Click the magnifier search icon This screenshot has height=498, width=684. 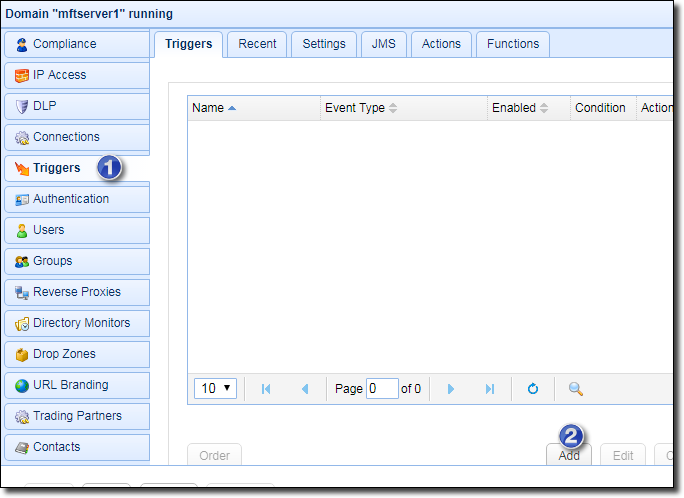[575, 389]
